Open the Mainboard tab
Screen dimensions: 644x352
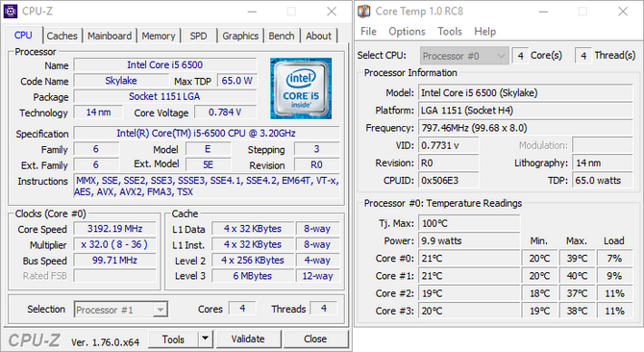click(x=110, y=36)
